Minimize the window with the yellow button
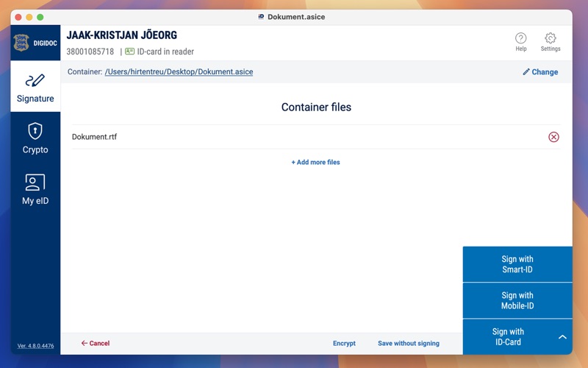Image resolution: width=588 pixels, height=368 pixels. coord(29,17)
